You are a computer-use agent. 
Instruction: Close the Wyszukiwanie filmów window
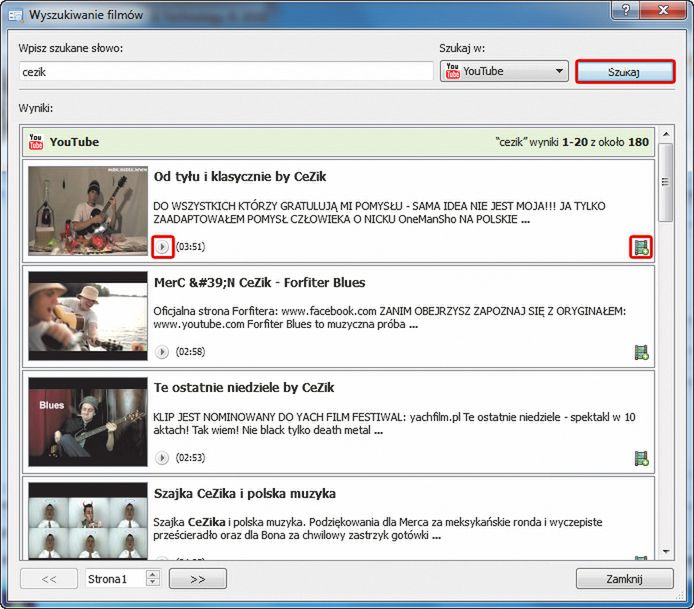[663, 10]
